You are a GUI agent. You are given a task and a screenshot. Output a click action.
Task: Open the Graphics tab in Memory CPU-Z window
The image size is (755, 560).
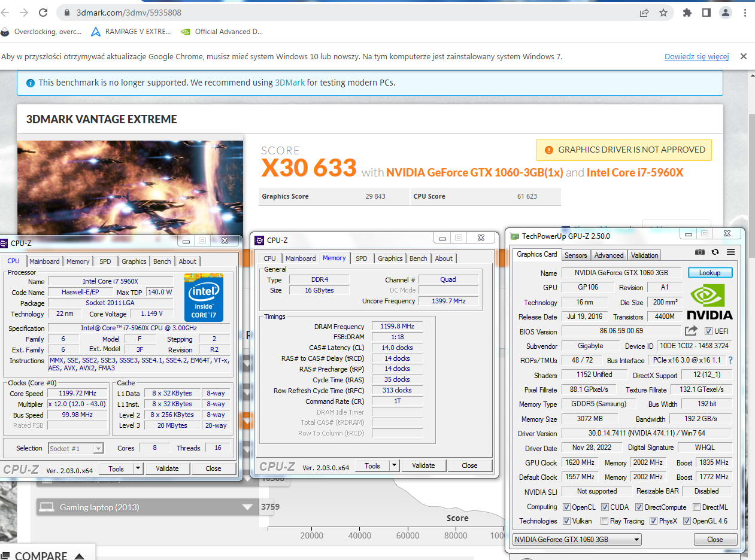click(390, 258)
